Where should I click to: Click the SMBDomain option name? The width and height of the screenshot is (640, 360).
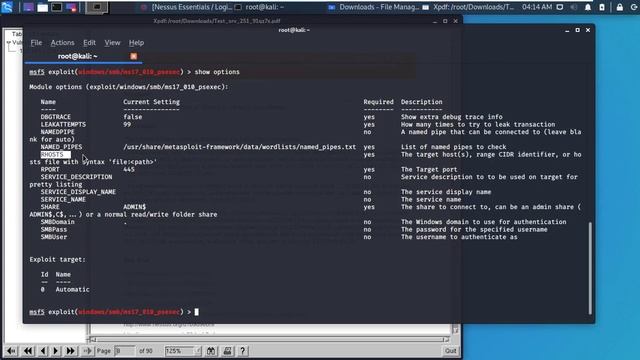click(58, 222)
